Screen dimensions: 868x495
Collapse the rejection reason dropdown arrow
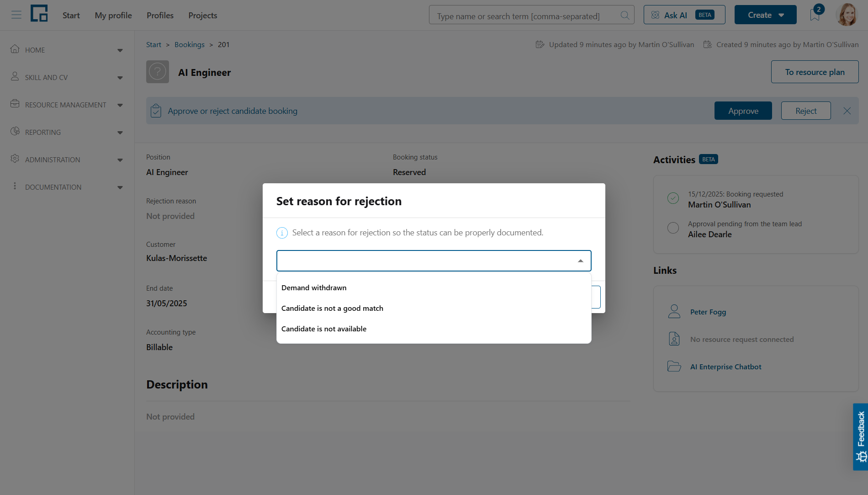[580, 261]
